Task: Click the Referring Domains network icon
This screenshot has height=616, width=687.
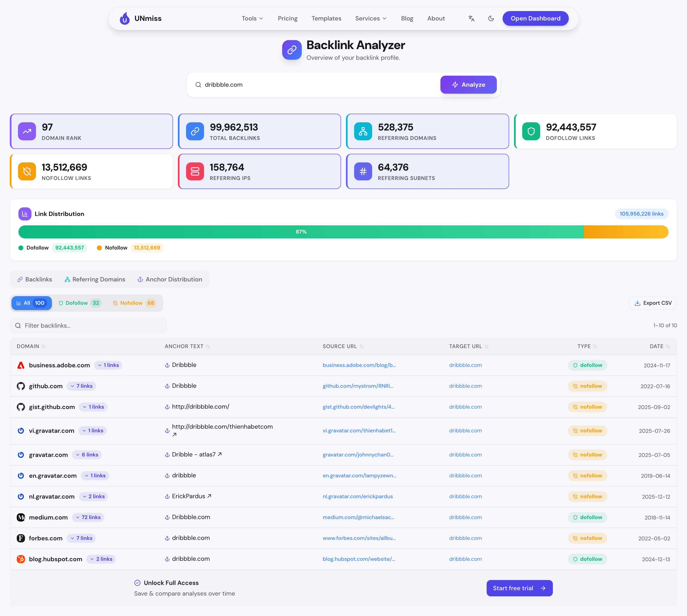Action: (x=363, y=131)
